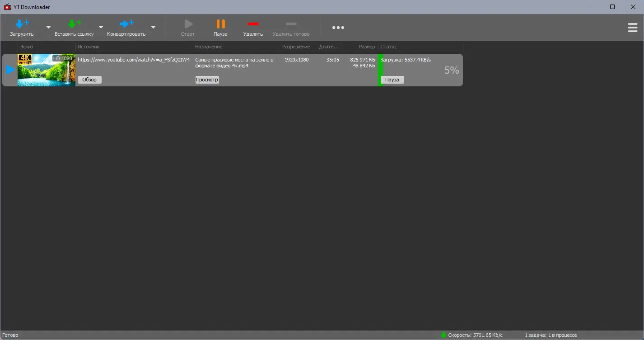Open the ellipsis (...) toolbar menu icon
This screenshot has height=340, width=644.
[x=338, y=27]
